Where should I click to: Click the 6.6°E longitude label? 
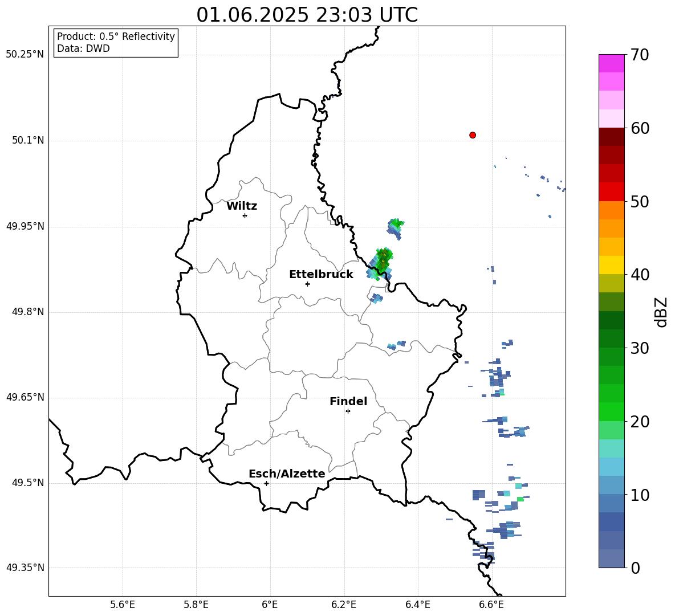pyautogui.click(x=491, y=605)
